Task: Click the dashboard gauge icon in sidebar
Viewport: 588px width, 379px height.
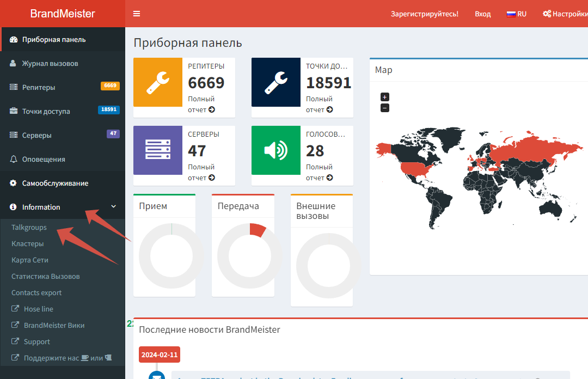Action: click(14, 39)
